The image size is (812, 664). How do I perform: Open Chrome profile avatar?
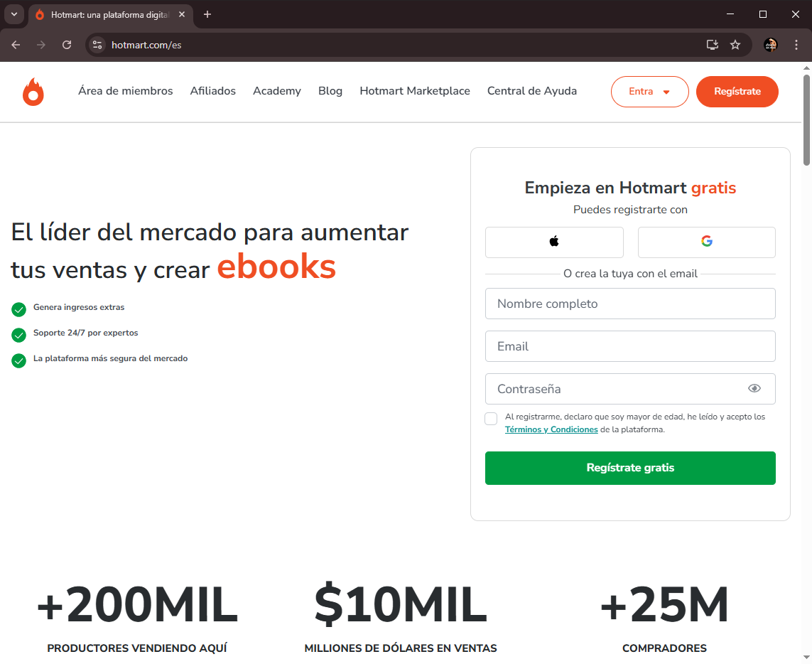click(x=771, y=45)
